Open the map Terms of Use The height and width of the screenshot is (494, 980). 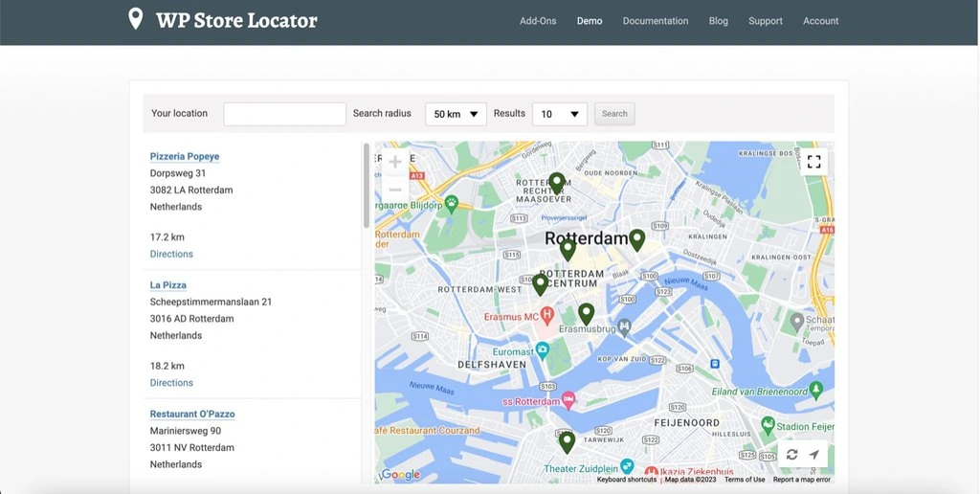click(745, 480)
